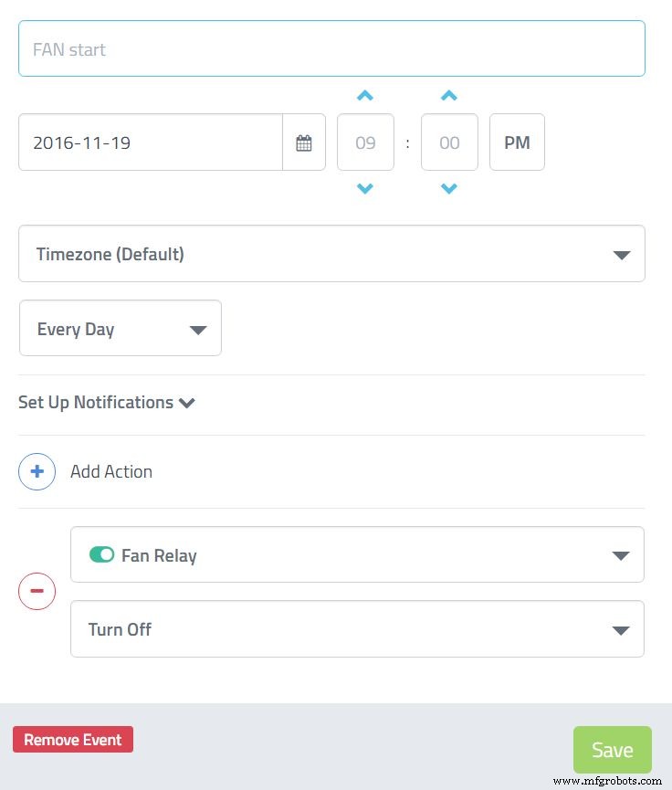672x790 pixels.
Task: Remove the Fan Relay action minus icon
Action: click(37, 591)
